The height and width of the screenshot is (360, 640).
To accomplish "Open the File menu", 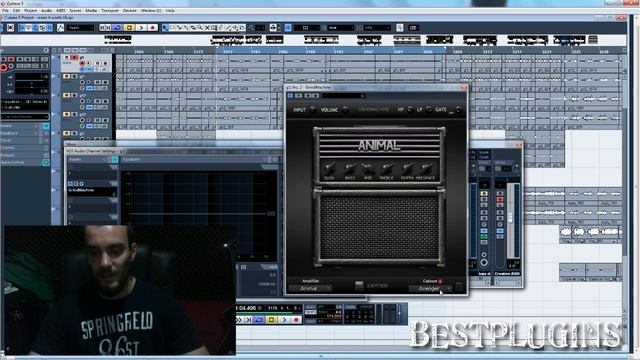I will coord(6,10).
